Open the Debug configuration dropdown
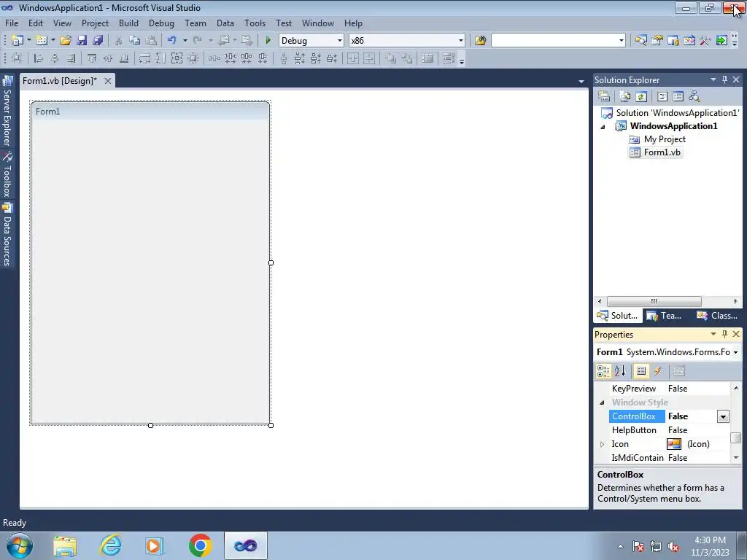 pos(340,41)
